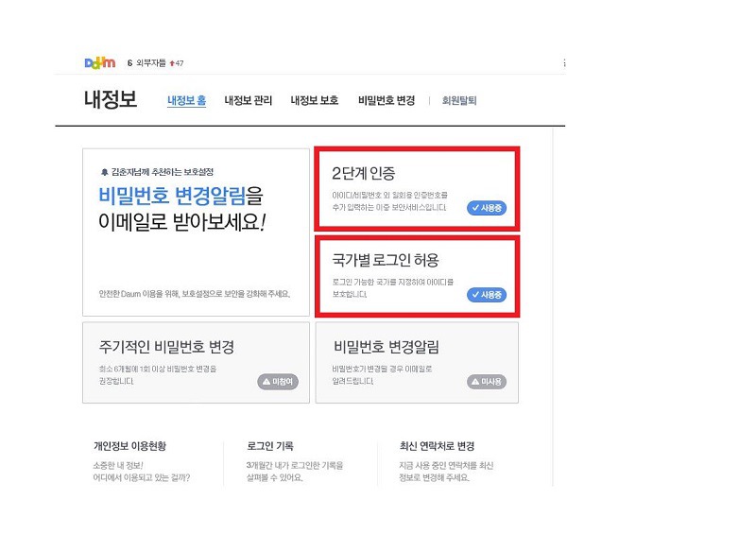
Task: Click the 미사용 badge on 비밀번호 변경알림 card
Action: (x=487, y=382)
